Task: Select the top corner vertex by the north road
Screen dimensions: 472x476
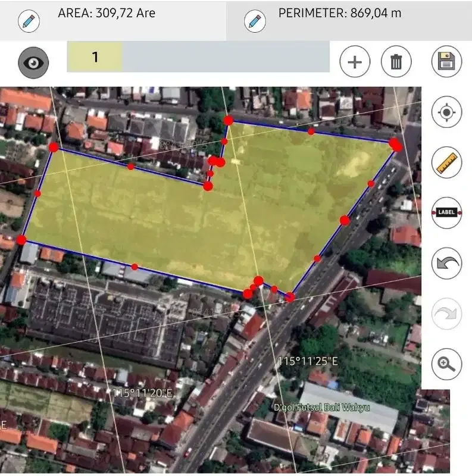Action: coord(229,120)
